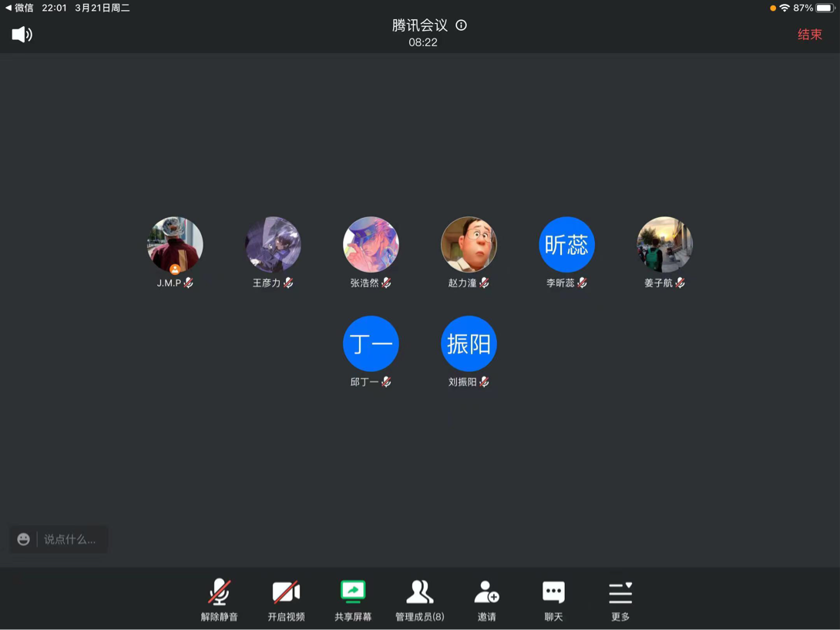This screenshot has width=840, height=630.
Task: Focus the 说点什么 message field
Action: pyautogui.click(x=71, y=539)
